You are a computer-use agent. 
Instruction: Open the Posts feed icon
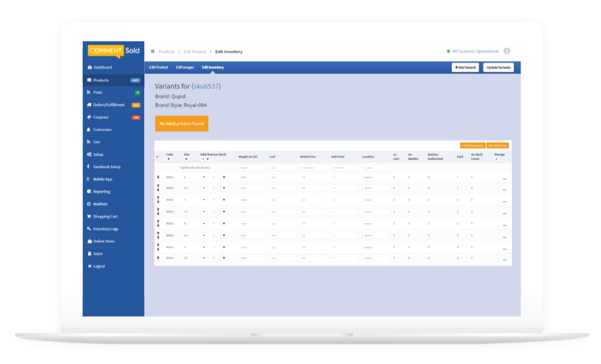[x=89, y=92]
